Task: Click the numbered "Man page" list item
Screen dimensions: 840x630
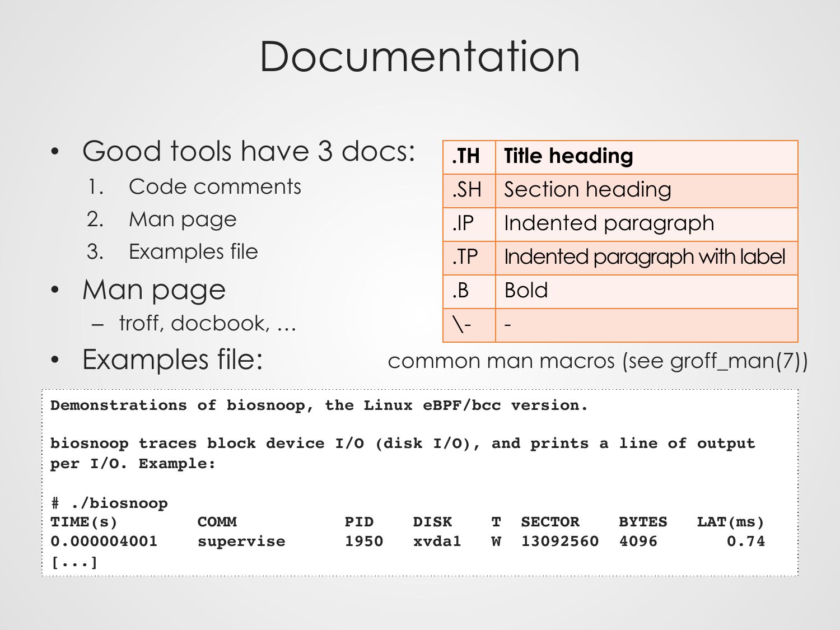Action: point(182,219)
